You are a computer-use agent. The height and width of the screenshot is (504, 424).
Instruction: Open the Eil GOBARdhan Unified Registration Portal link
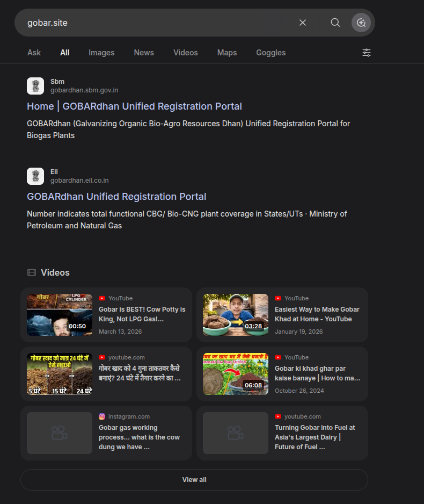116,197
